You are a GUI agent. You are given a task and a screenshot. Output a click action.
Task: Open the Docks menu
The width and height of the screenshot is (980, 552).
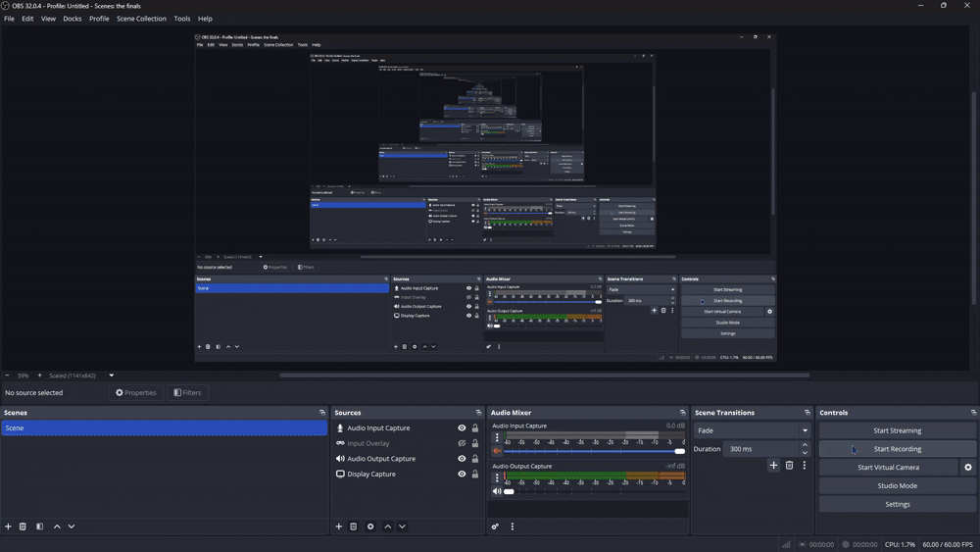[72, 19]
